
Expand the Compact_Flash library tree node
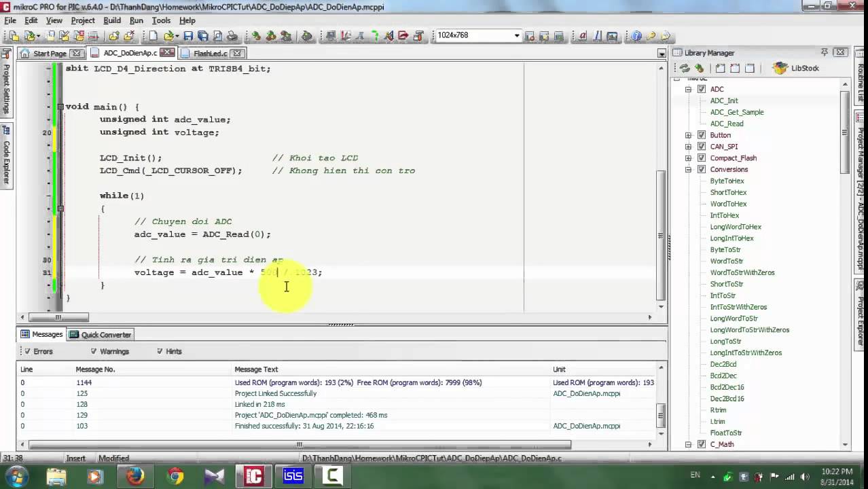pyautogui.click(x=688, y=158)
